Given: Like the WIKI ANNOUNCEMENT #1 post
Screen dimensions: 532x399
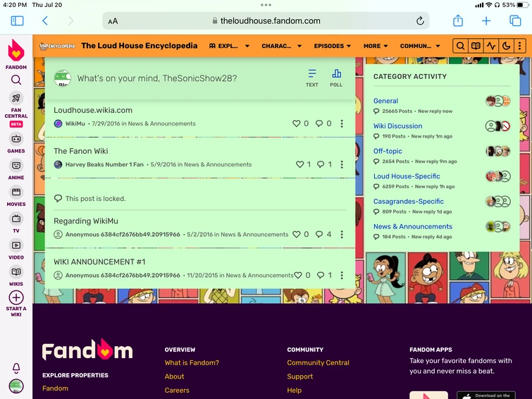Looking at the screenshot, I should [298, 275].
